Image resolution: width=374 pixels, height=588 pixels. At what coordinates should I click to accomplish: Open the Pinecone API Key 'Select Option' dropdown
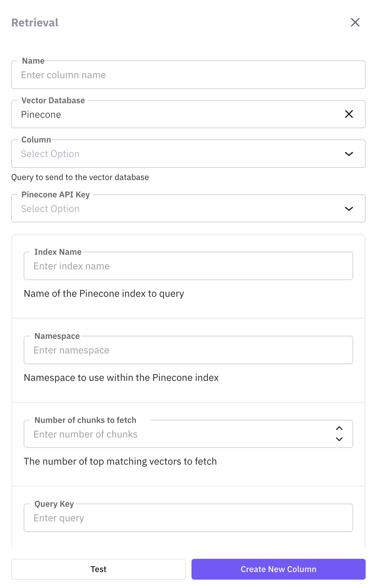click(174, 209)
